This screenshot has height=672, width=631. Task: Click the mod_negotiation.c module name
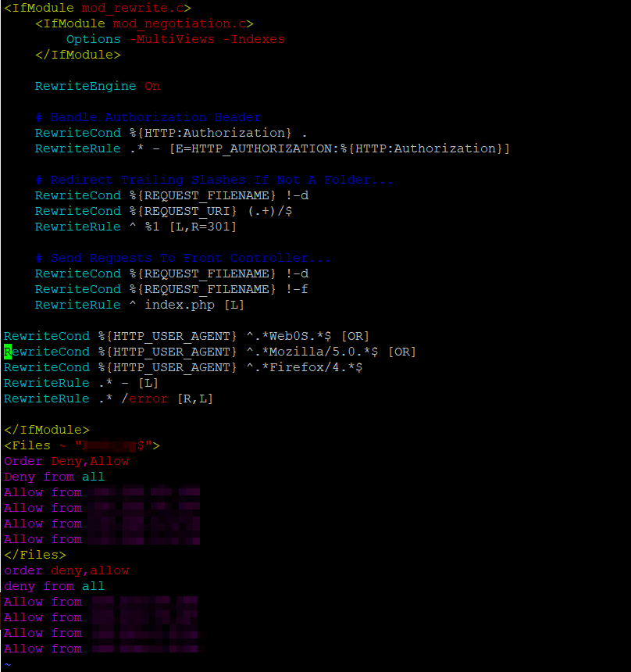coord(183,23)
